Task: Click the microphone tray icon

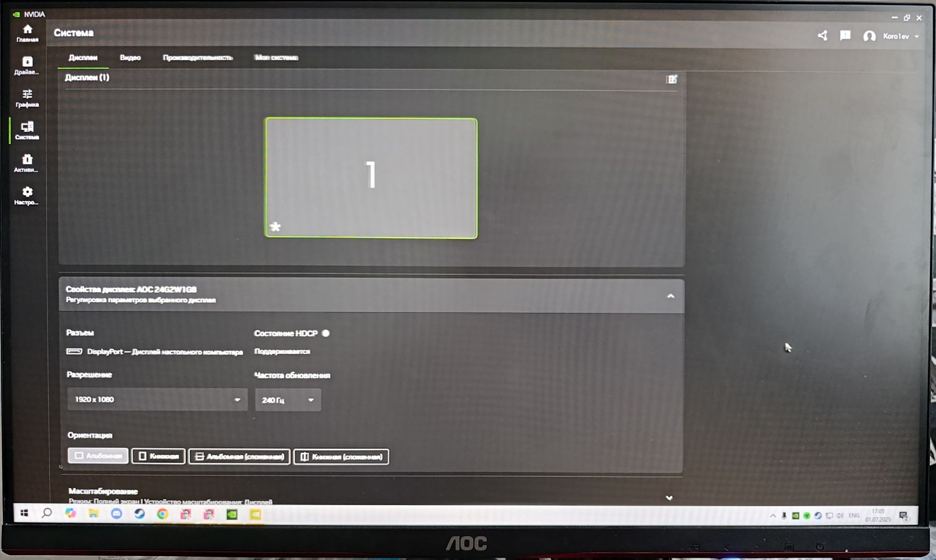Action: (x=784, y=515)
